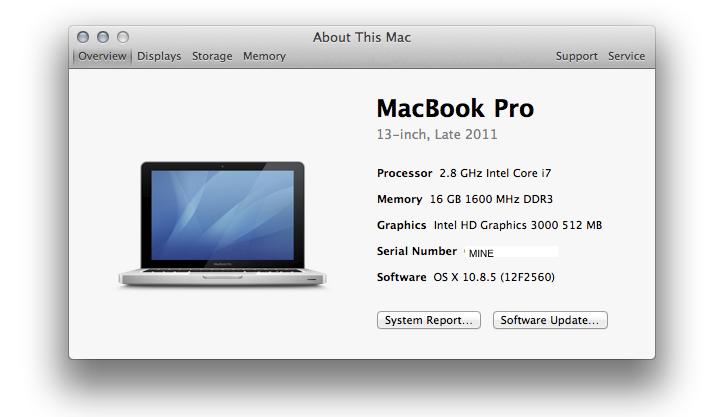Click the disabled zoom window button
Screen dimensions: 710x417
pos(123,37)
